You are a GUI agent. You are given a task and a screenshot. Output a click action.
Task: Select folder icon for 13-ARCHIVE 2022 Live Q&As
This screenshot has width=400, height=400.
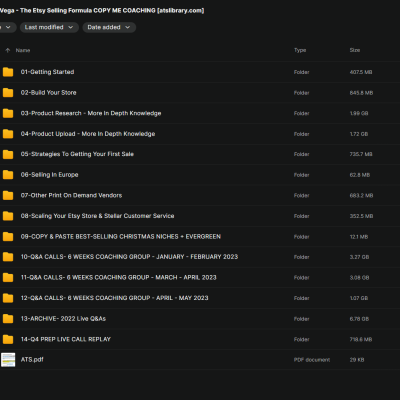point(8,319)
